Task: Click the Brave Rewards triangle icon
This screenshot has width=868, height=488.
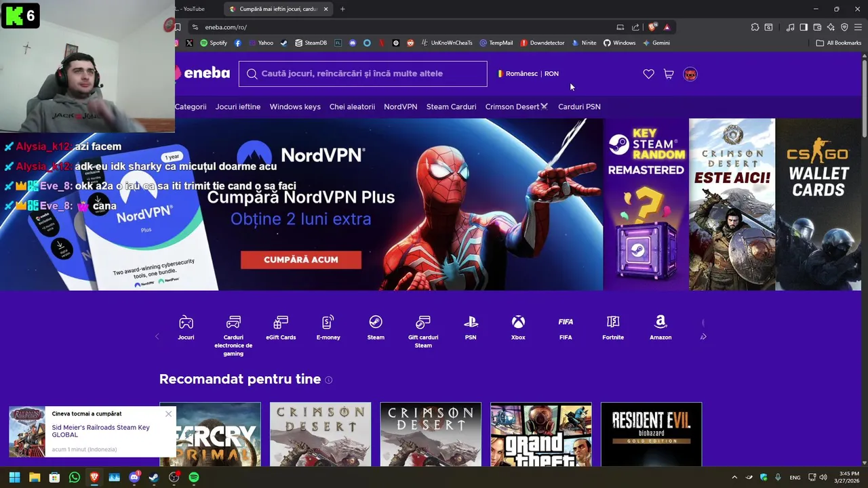Action: point(667,27)
